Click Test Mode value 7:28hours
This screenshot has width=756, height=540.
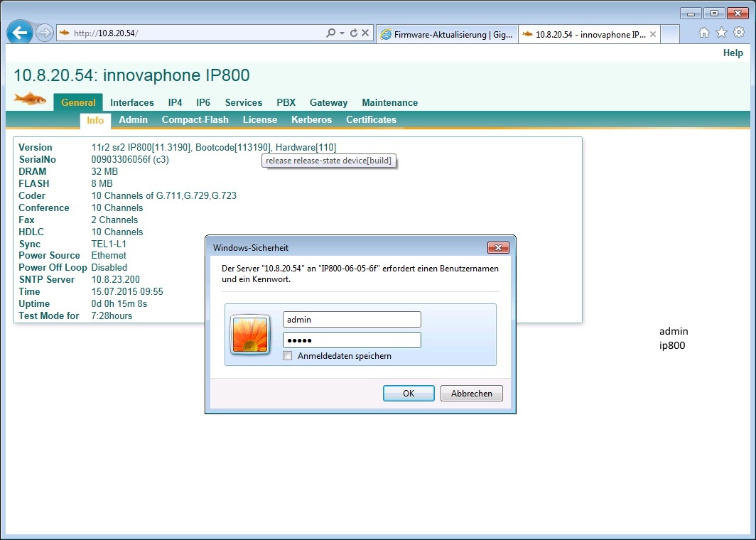(x=112, y=315)
